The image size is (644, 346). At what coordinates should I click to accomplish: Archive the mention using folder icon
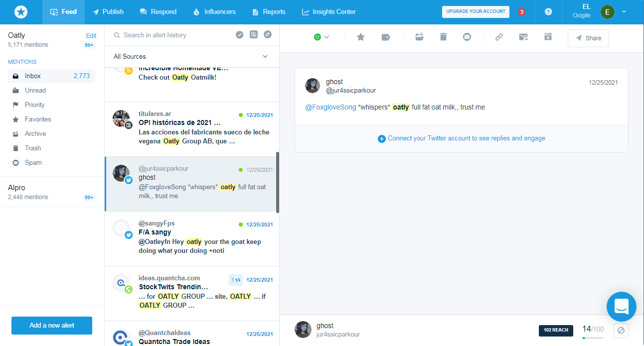coord(420,37)
